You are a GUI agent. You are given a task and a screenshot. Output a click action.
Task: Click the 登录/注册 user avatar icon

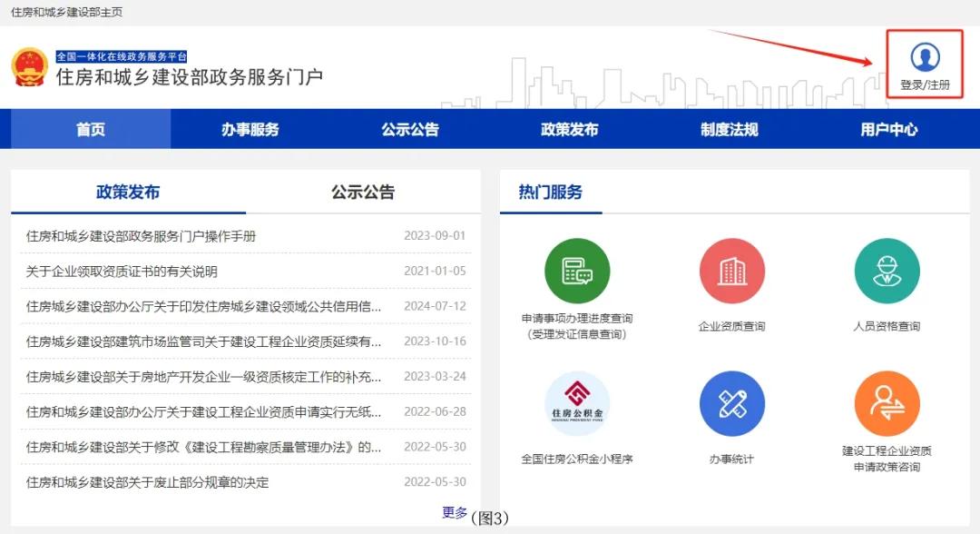pyautogui.click(x=925, y=57)
